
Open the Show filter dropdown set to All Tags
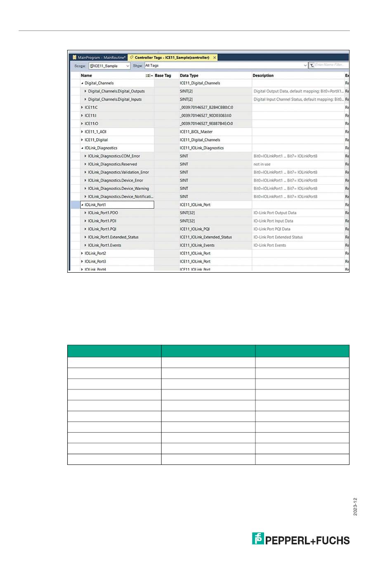coord(226,66)
